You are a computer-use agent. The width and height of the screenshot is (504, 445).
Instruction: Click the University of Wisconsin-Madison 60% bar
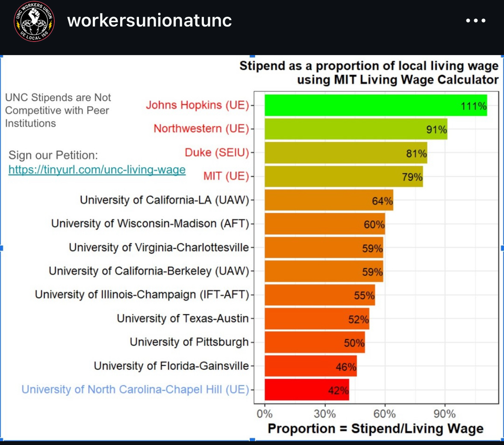324,224
